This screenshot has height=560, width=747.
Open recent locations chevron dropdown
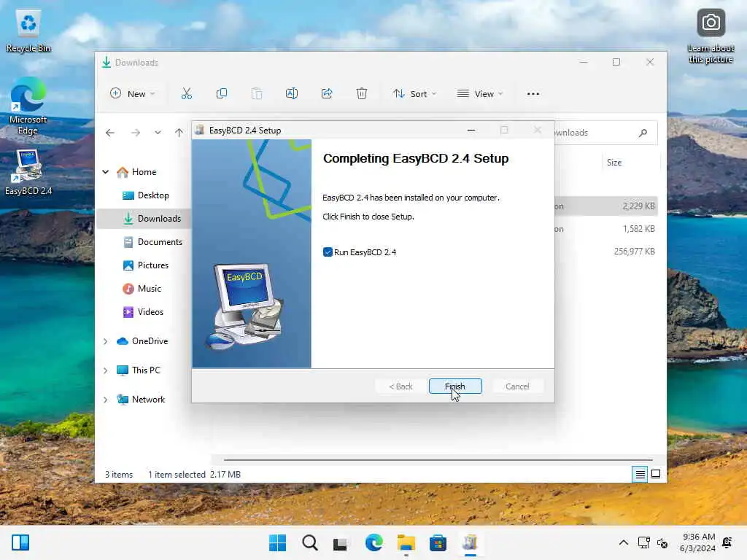[158, 133]
